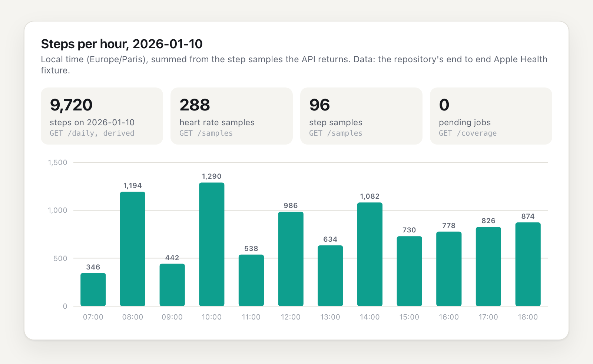The image size is (593, 364).
Task: Click the 0 pending jobs card
Action: click(491, 116)
